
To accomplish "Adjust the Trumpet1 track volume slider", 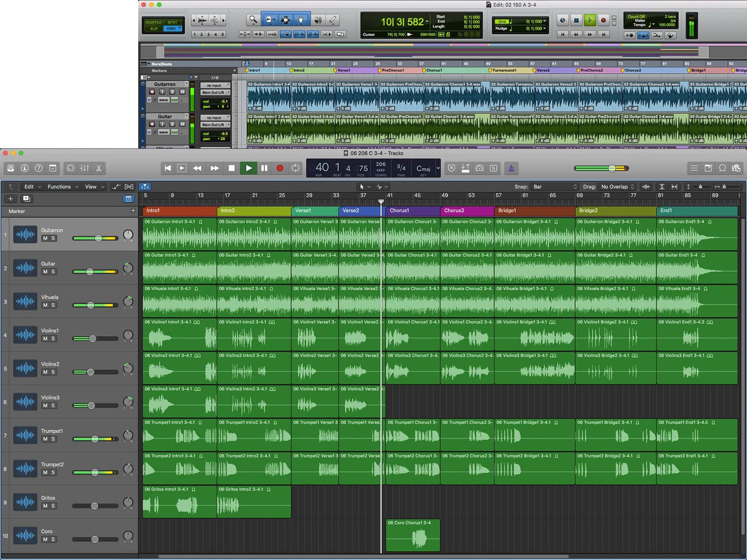I will pos(94,439).
